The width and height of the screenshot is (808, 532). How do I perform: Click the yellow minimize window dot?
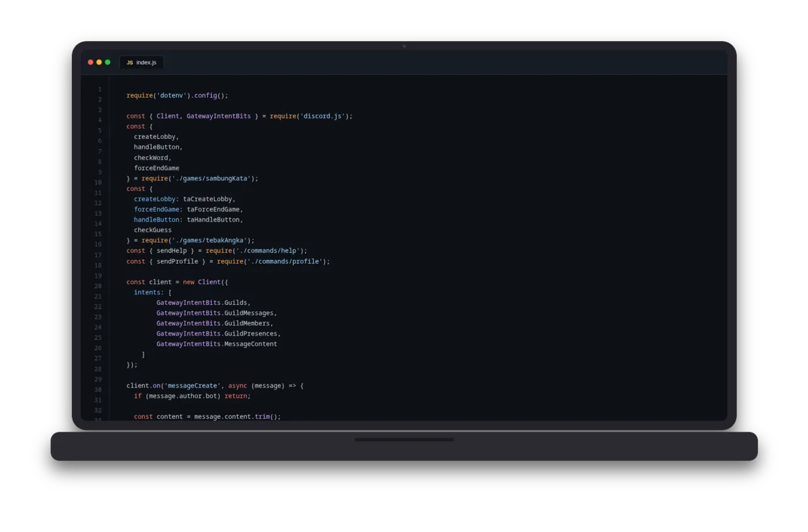point(99,62)
